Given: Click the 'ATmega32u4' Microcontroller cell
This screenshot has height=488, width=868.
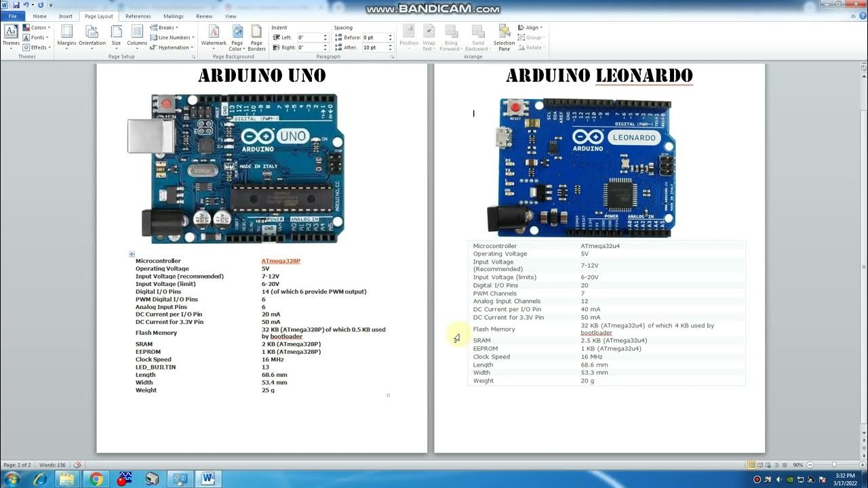Looking at the screenshot, I should 600,246.
